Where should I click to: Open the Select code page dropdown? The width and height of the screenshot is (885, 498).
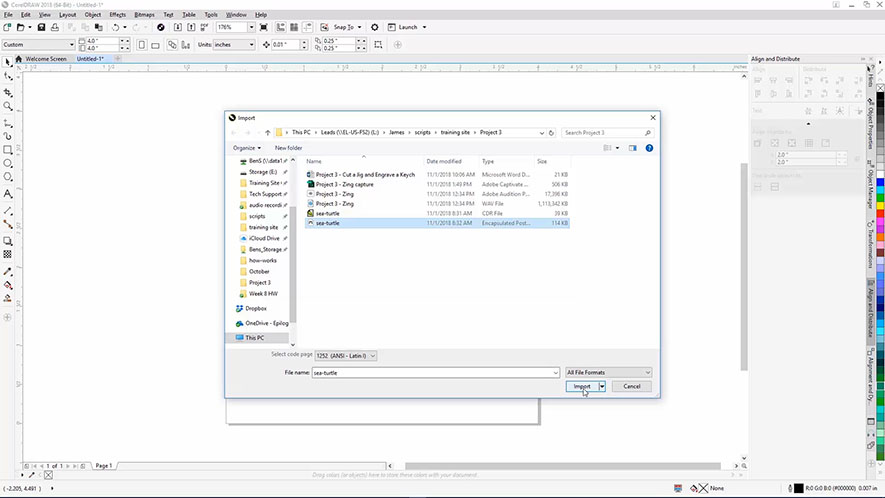coord(346,354)
